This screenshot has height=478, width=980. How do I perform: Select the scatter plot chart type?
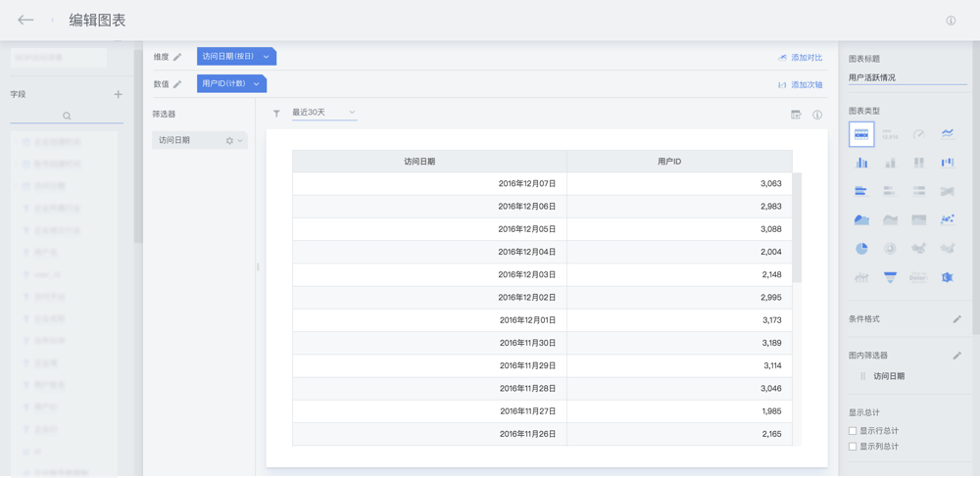[x=948, y=219]
